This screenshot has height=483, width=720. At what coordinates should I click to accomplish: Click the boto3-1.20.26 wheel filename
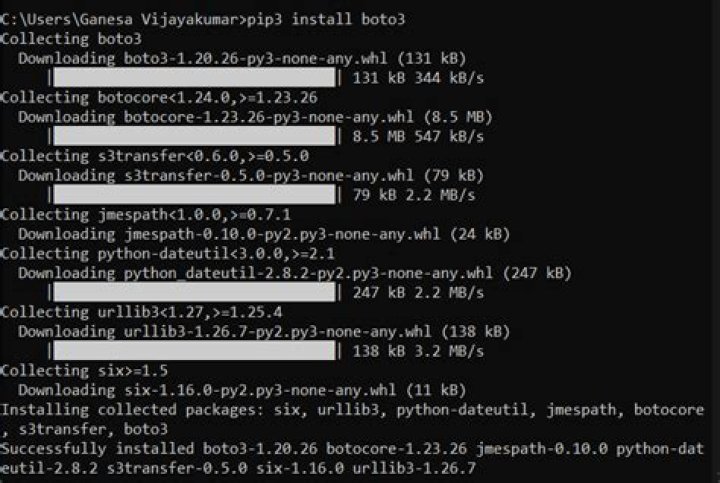[x=255, y=58]
